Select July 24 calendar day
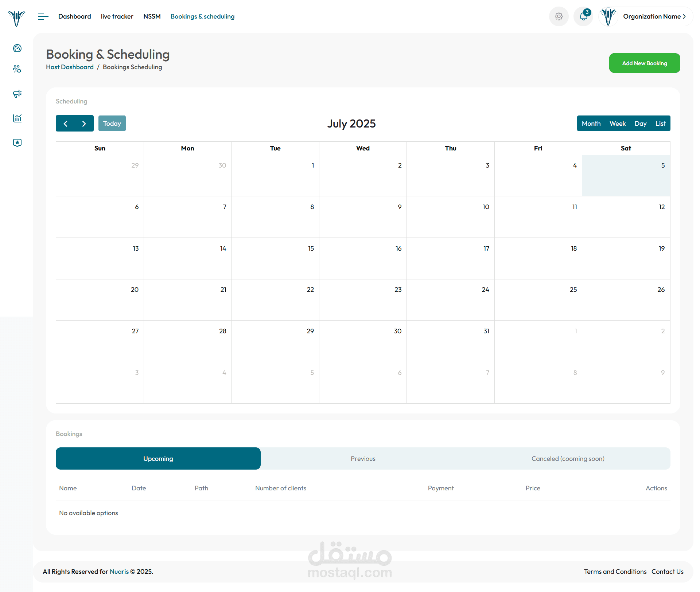 [x=451, y=300]
